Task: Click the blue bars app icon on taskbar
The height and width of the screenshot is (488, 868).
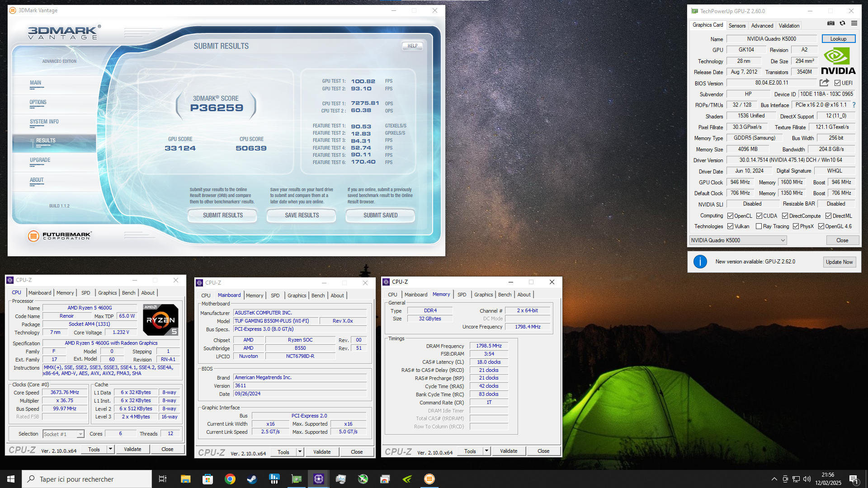Action: click(x=274, y=479)
